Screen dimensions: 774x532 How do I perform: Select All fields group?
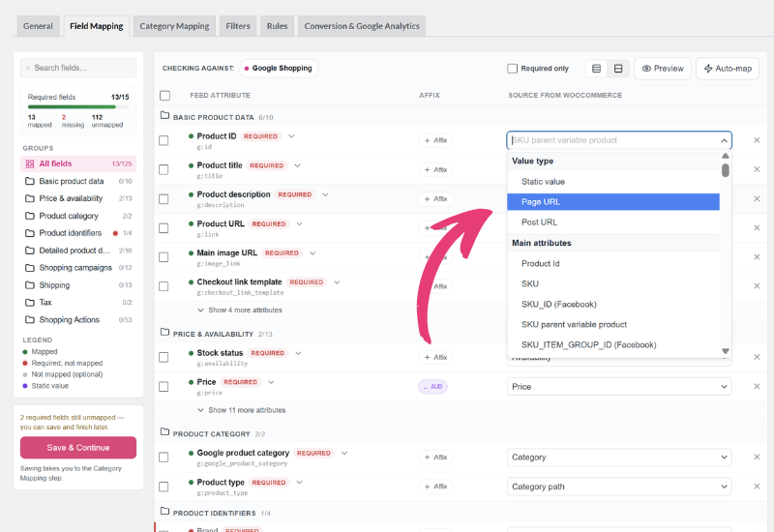click(78, 163)
